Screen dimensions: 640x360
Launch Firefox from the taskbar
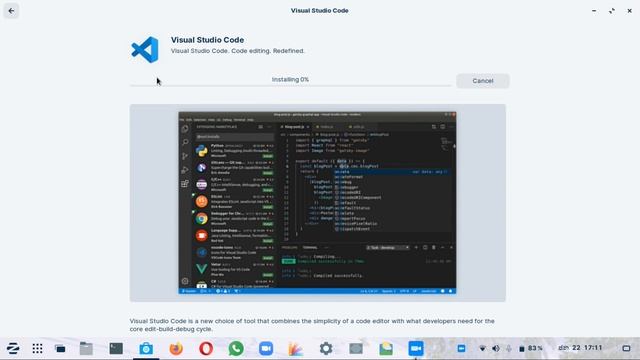(176, 349)
